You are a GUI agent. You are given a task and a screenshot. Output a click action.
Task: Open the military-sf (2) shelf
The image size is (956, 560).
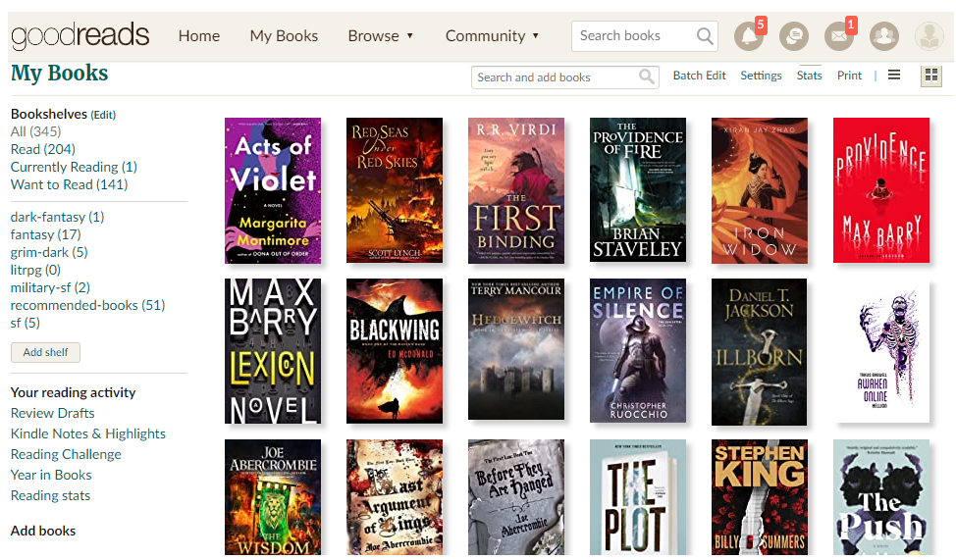pos(50,287)
